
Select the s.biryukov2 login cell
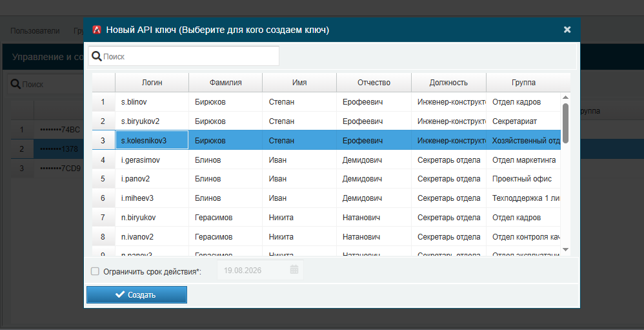[152, 121]
